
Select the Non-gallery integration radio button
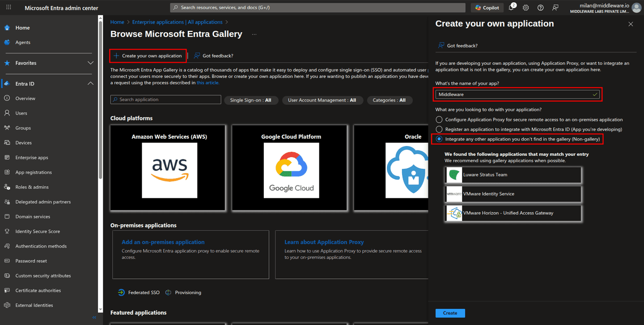[439, 139]
